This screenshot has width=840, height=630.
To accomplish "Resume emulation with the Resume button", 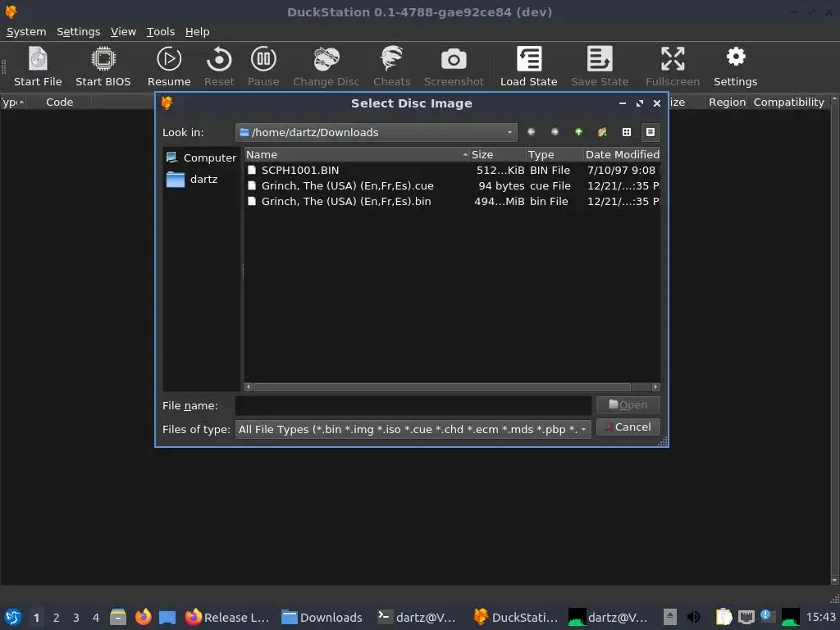I will [x=169, y=66].
